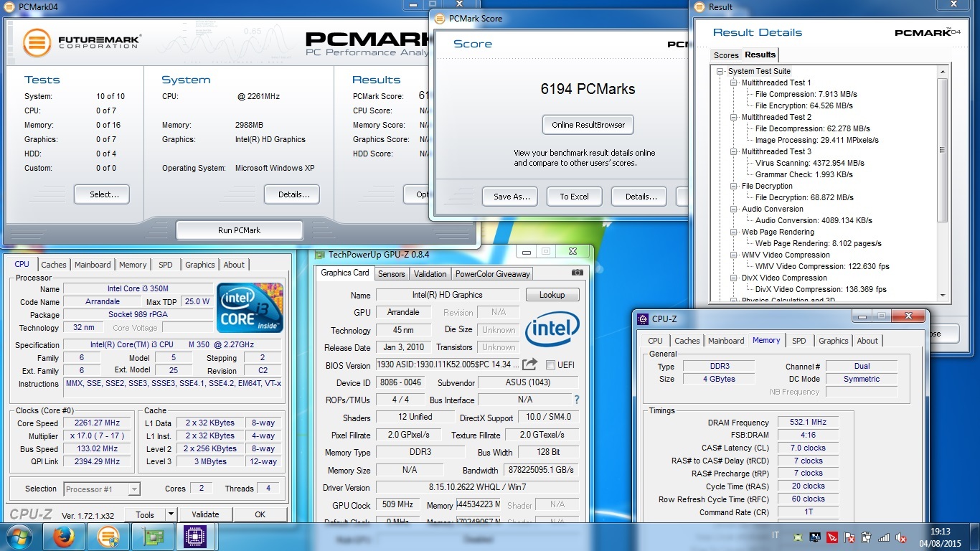Collapse the File Decryption tree node

pyautogui.click(x=734, y=186)
